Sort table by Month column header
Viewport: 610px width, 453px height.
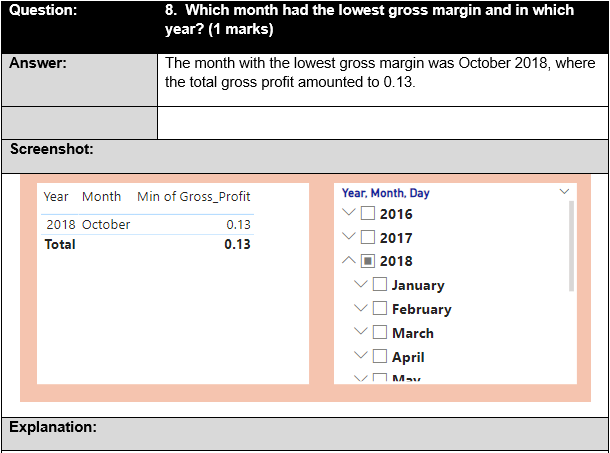(x=101, y=196)
